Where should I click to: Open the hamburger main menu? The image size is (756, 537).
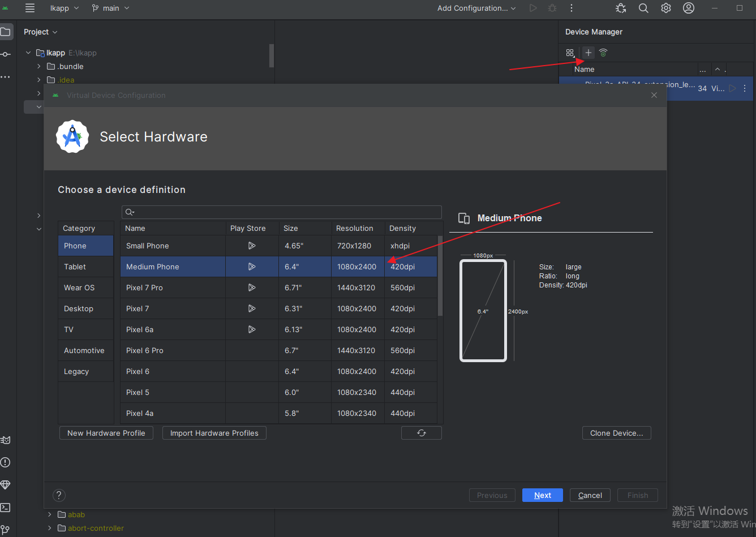[30, 8]
